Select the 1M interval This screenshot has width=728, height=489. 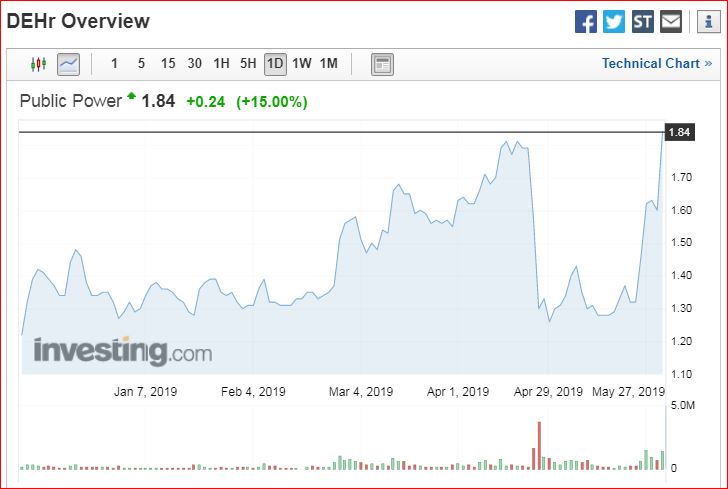click(329, 64)
